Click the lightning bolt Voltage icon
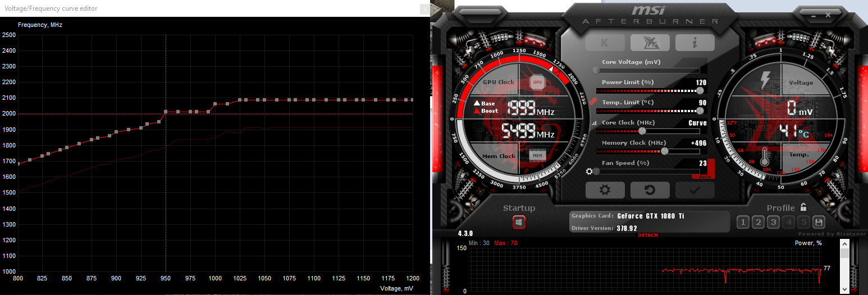 765,80
